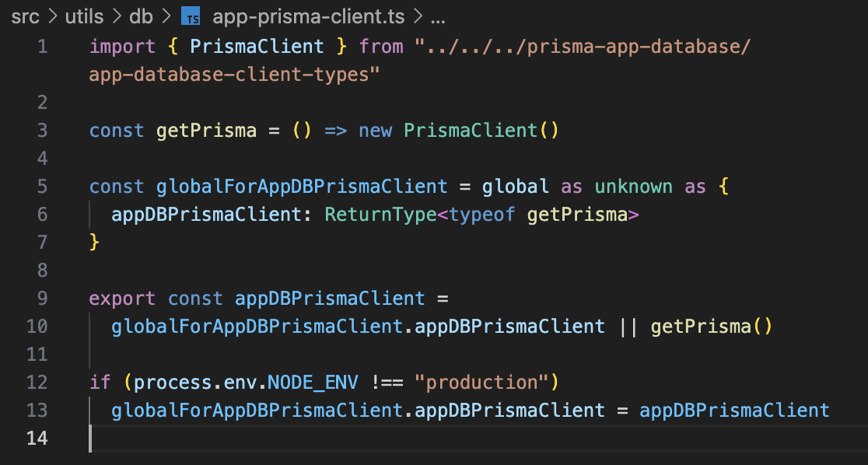Click the 'utils' breadcrumb segment
The height and width of the screenshot is (465, 868).
(x=84, y=16)
